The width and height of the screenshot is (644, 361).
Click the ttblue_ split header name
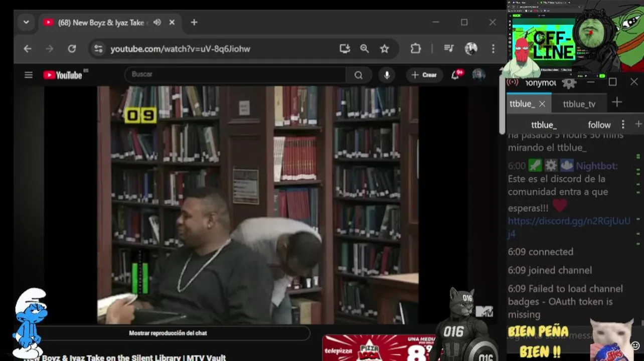(544, 125)
